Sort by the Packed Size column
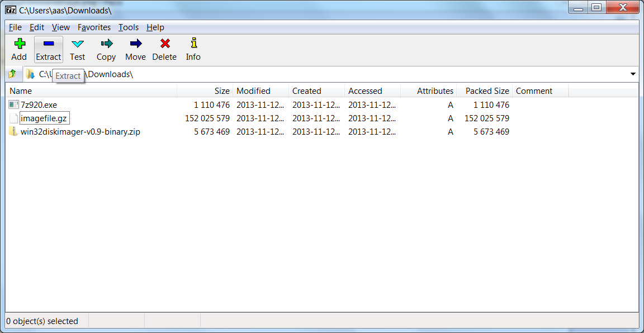The image size is (644, 333). point(484,91)
